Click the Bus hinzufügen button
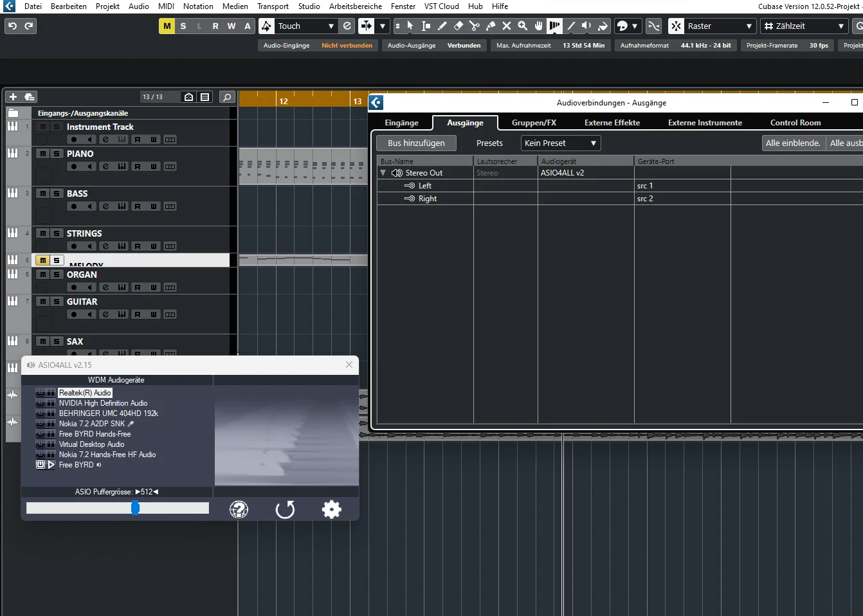The height and width of the screenshot is (616, 863). coord(416,143)
